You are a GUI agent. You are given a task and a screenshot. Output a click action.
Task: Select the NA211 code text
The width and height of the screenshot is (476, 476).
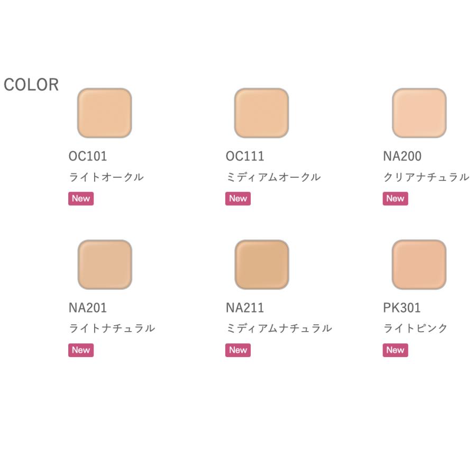[x=245, y=308]
